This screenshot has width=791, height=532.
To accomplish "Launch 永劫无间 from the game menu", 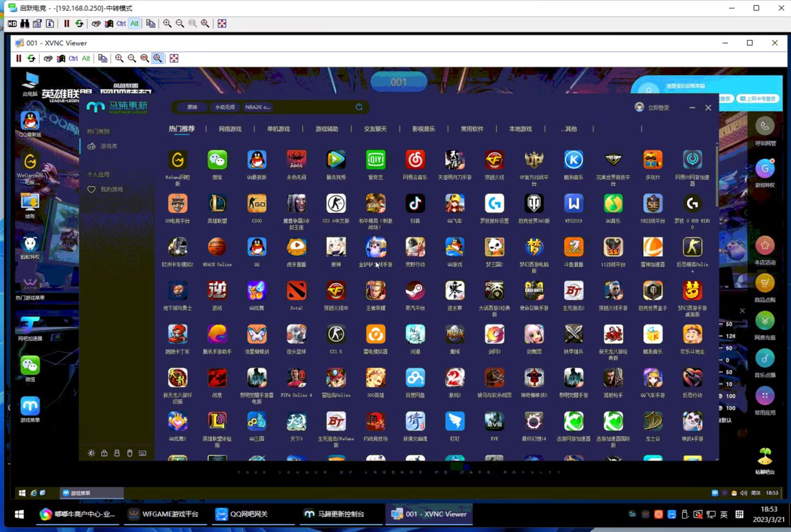I will point(296,160).
